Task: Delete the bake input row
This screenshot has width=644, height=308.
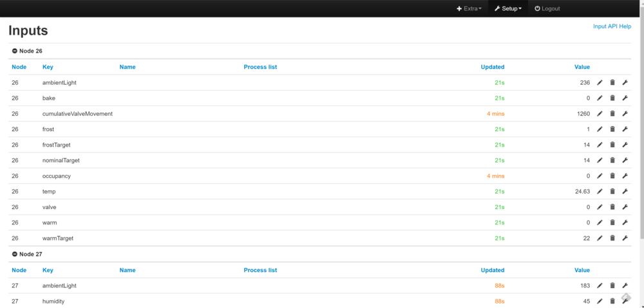Action: (612, 98)
